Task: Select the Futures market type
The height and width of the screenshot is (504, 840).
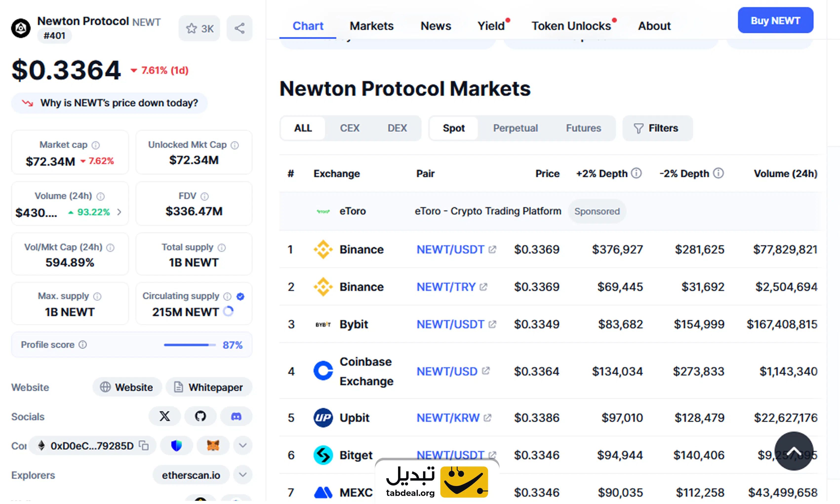Action: click(583, 128)
